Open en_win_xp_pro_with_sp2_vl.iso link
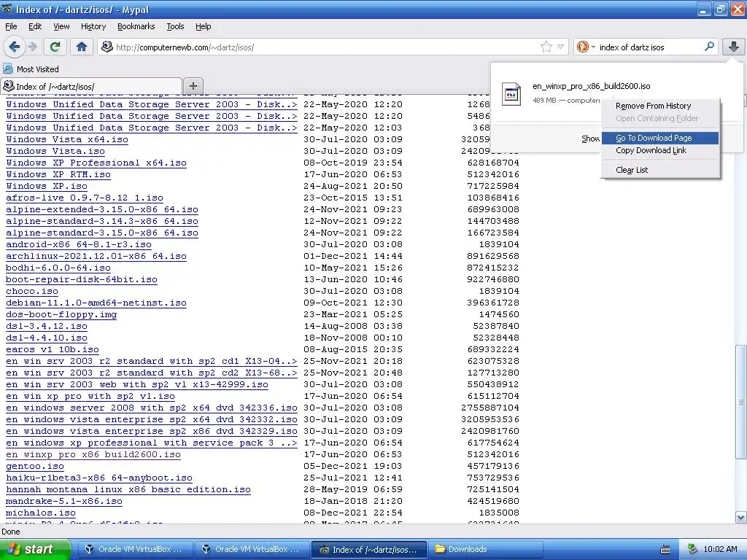747x560 pixels. click(90, 396)
